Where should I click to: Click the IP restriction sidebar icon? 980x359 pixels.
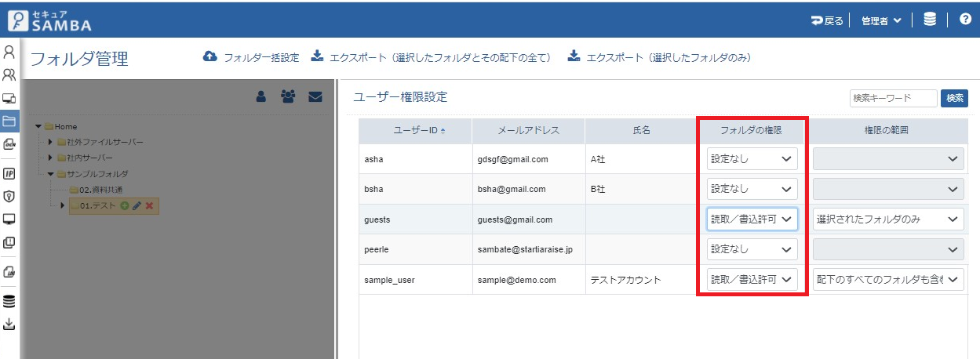(9, 173)
